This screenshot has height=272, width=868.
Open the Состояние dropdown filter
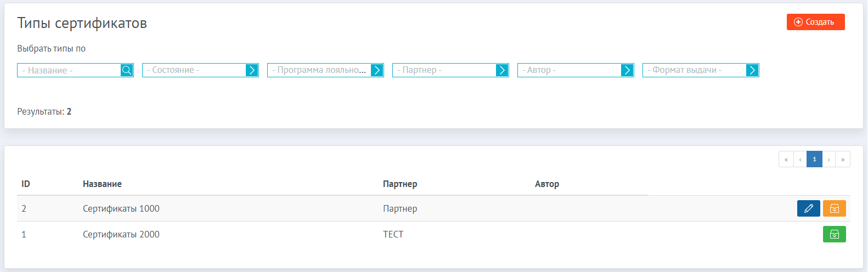pos(200,70)
